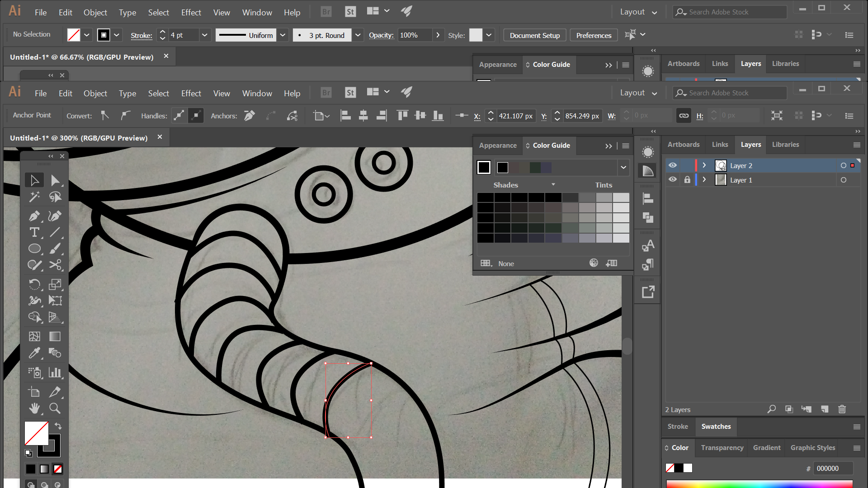Activate the Type tool
The height and width of the screenshot is (488, 868).
point(34,232)
